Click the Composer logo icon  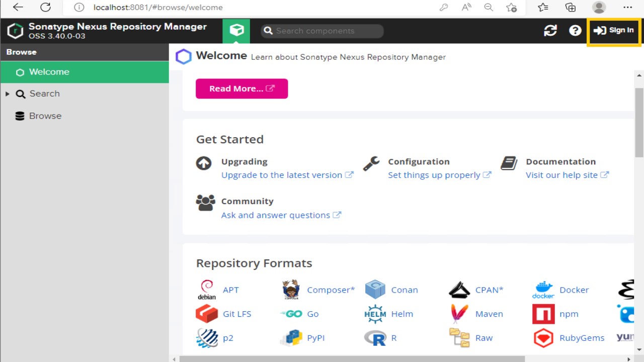[x=291, y=290]
